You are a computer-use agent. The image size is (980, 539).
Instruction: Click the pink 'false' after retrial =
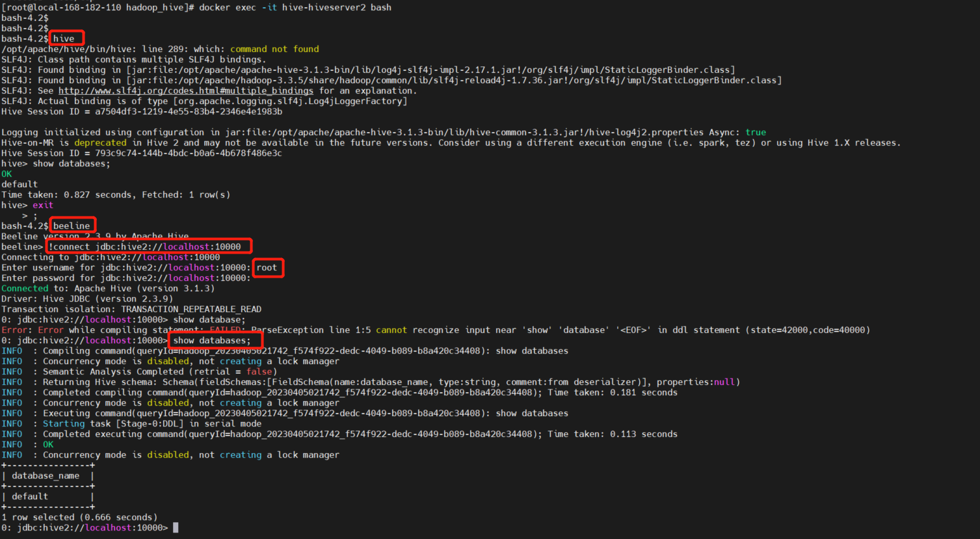point(259,372)
